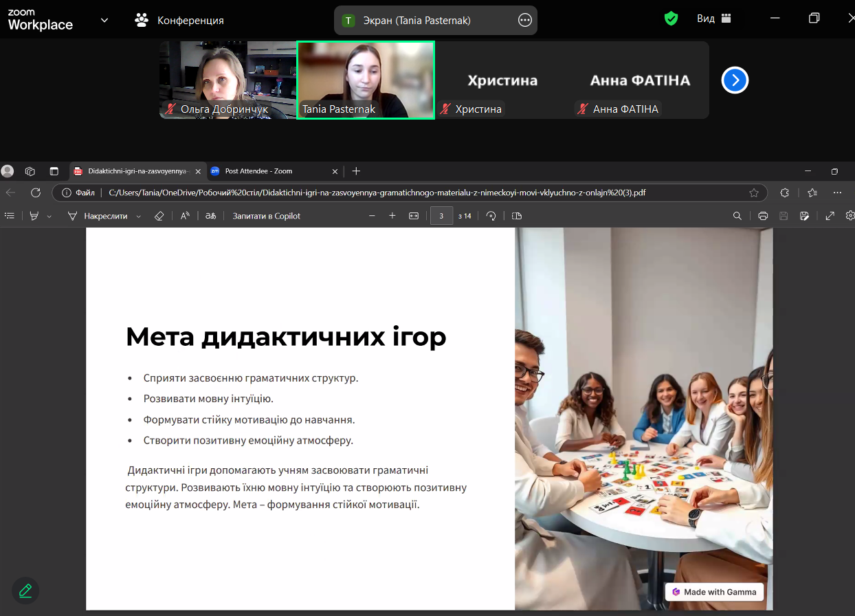Screen dimensions: 855x616
Task: Select the PDF eraser tool
Action: 159,216
